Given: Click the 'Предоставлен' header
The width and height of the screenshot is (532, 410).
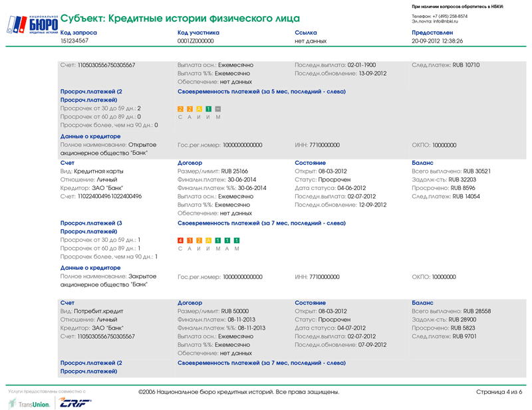Looking at the screenshot, I should pos(432,33).
